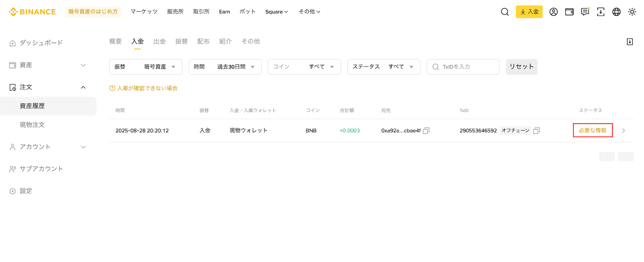Click the export history download icon
The image size is (644, 262).
tap(630, 42)
